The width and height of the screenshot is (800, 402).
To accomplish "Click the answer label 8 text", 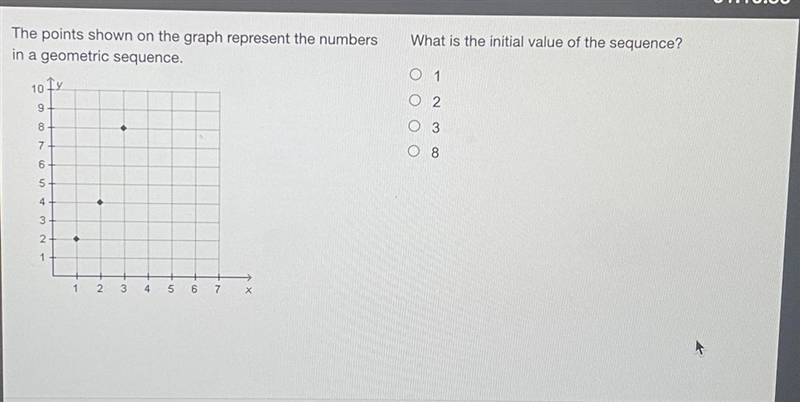I will (x=435, y=153).
